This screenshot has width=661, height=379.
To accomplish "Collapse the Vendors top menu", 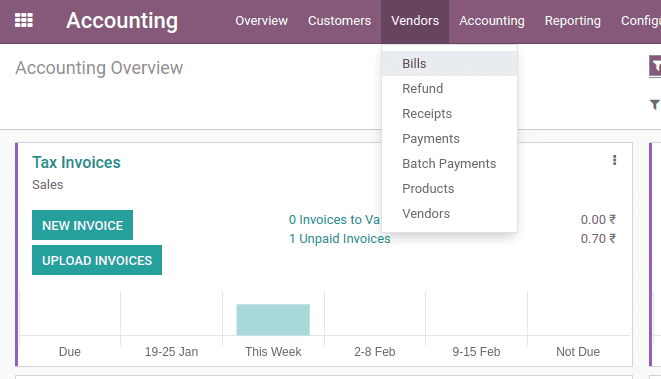I will [x=415, y=21].
